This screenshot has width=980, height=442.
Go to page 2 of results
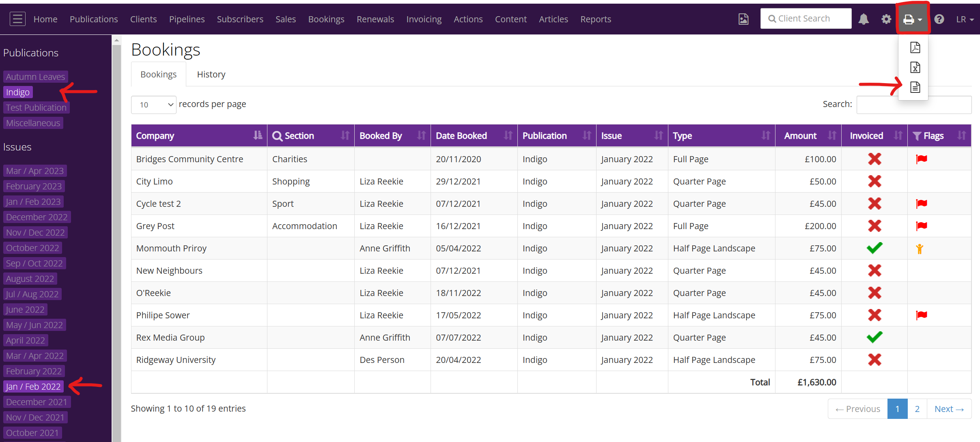917,409
